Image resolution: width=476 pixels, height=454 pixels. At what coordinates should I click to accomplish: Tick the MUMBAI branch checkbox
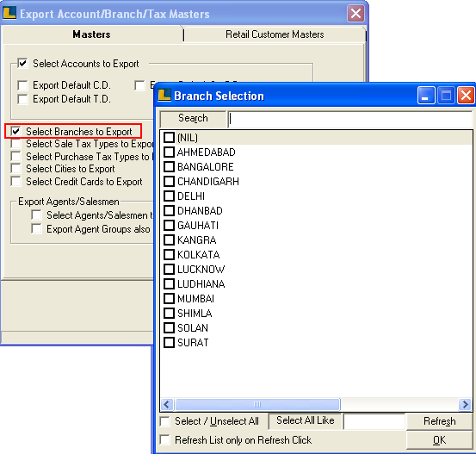click(x=169, y=298)
